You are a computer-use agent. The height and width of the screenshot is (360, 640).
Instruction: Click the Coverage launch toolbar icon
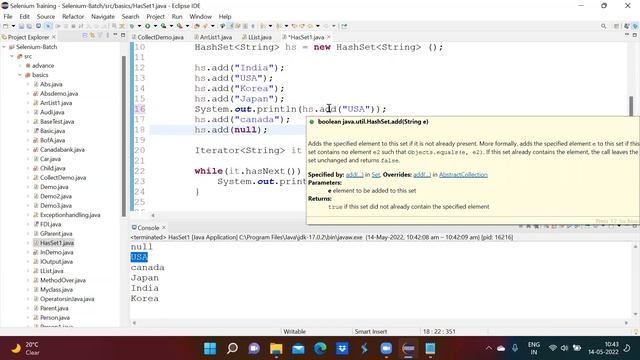(x=164, y=26)
